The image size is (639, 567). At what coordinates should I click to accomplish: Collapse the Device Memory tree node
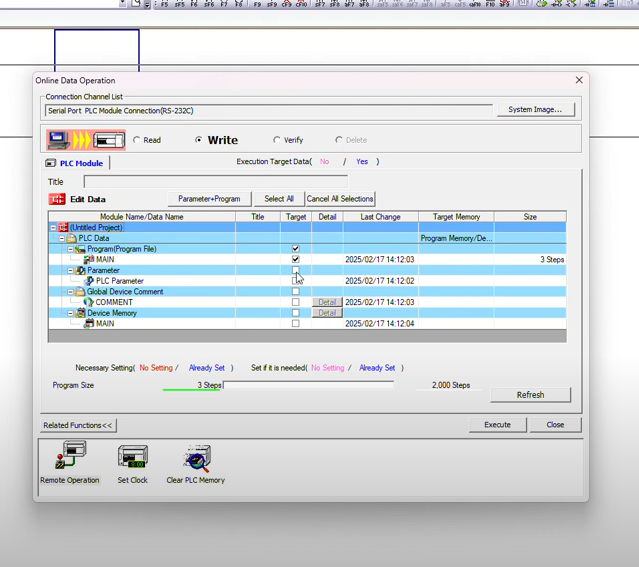point(70,313)
